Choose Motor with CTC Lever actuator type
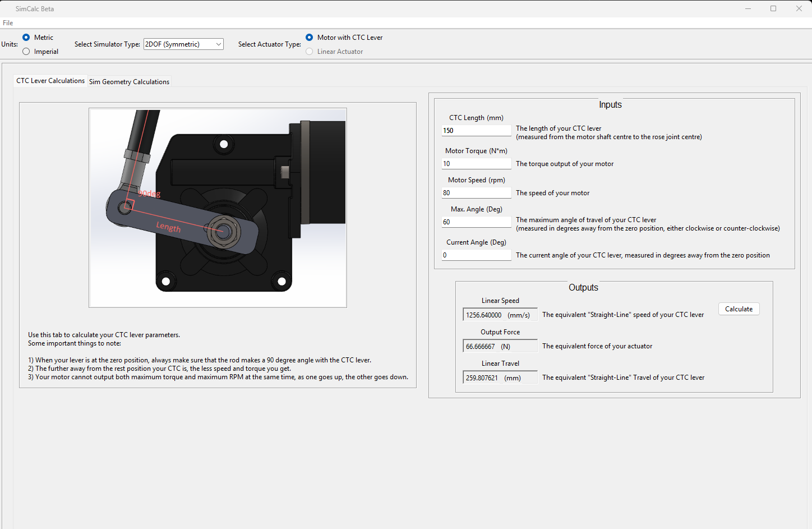This screenshot has width=812, height=529. pos(310,38)
